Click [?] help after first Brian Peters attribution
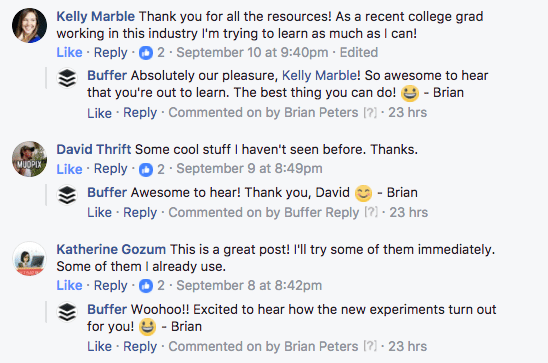 [x=370, y=113]
